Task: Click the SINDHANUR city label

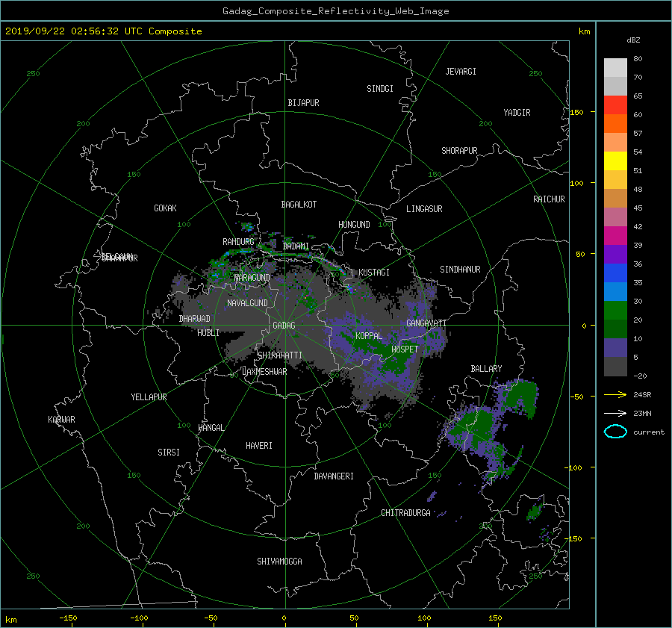Action: coord(460,270)
